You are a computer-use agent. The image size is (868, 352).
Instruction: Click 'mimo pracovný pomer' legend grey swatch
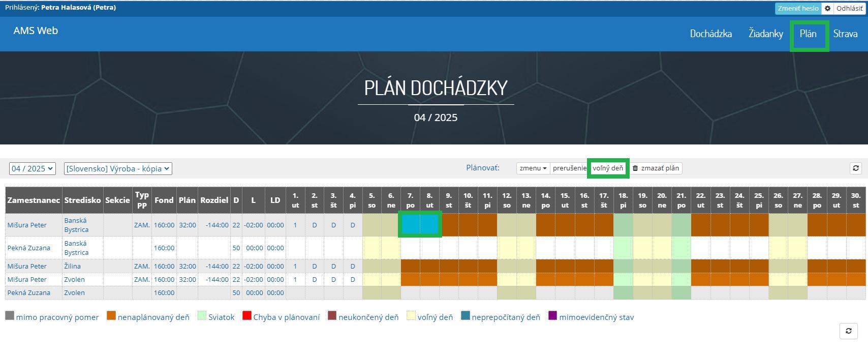pos(10,316)
